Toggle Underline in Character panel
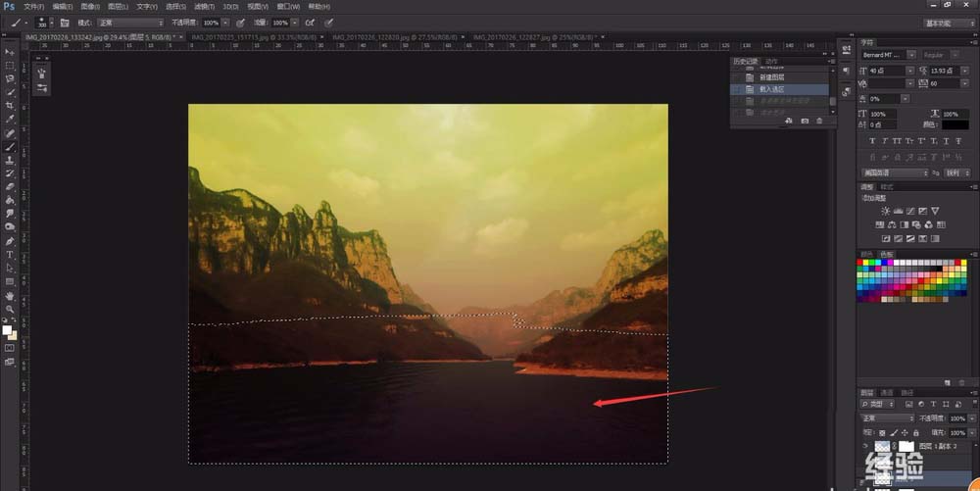980x491 pixels. point(946,141)
